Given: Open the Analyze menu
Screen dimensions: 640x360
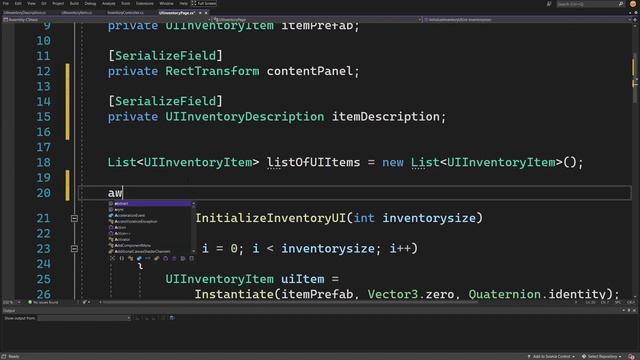Looking at the screenshot, I should click(x=108, y=3).
